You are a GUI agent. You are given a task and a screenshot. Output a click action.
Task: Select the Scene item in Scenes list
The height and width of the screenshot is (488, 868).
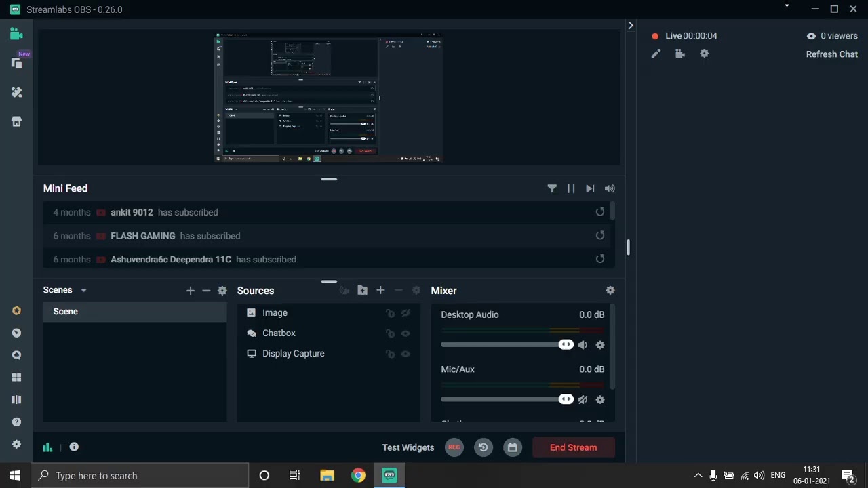[135, 312]
